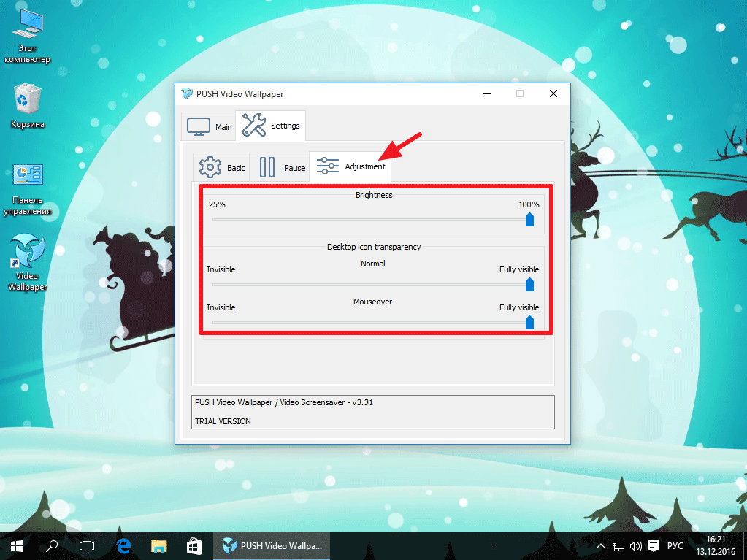The width and height of the screenshot is (747, 560).
Task: Open the Pause settings subtab
Action: (282, 167)
